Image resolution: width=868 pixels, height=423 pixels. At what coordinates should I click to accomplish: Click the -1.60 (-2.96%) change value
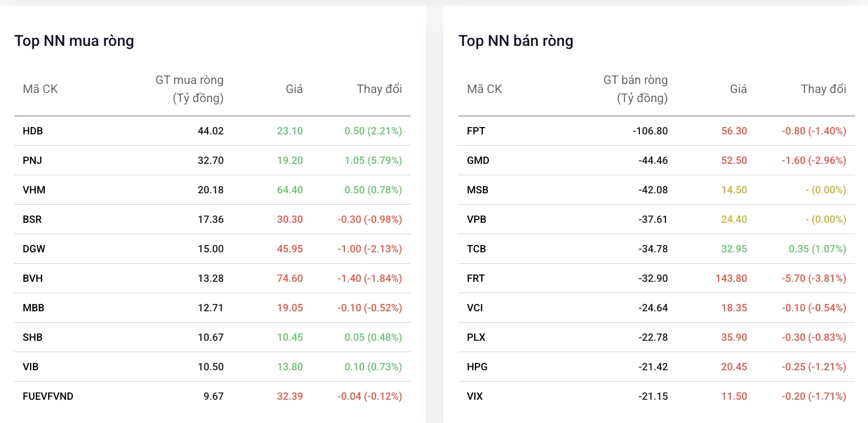coord(814,160)
